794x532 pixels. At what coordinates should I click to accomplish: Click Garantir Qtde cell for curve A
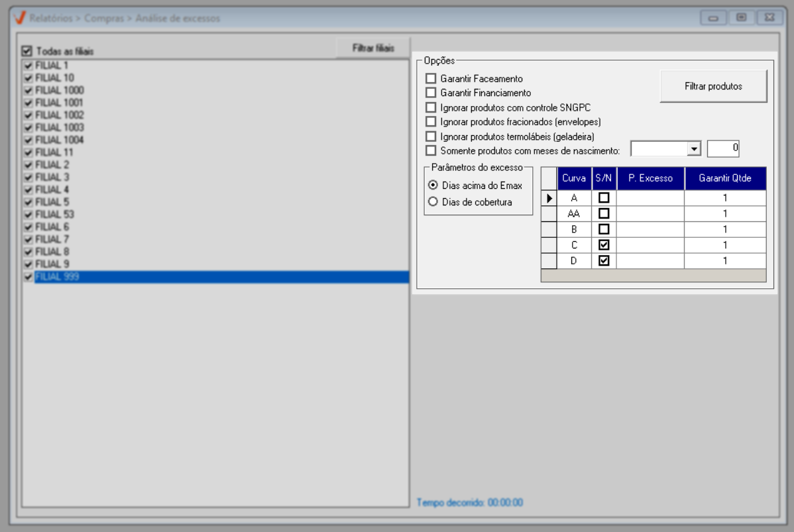point(725,198)
